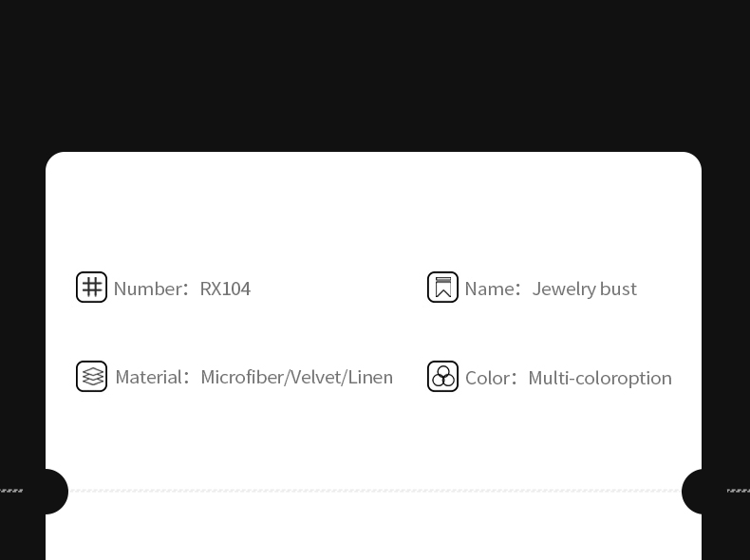Select the 'Name:' label text
750x560 pixels.
point(491,289)
